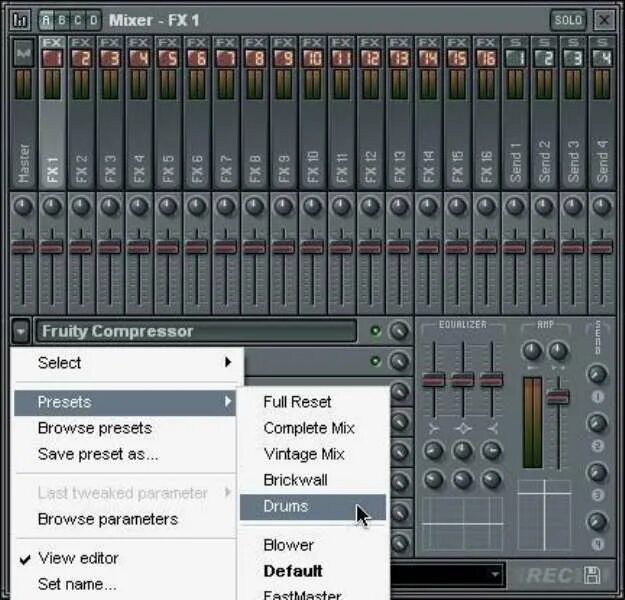Click the AMP section volume fader
The height and width of the screenshot is (600, 625).
tap(558, 397)
